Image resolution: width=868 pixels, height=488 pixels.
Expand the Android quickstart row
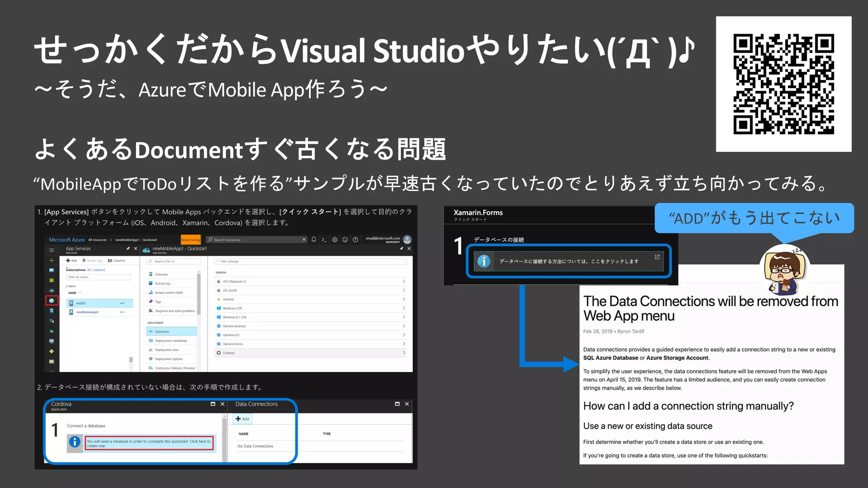311,299
